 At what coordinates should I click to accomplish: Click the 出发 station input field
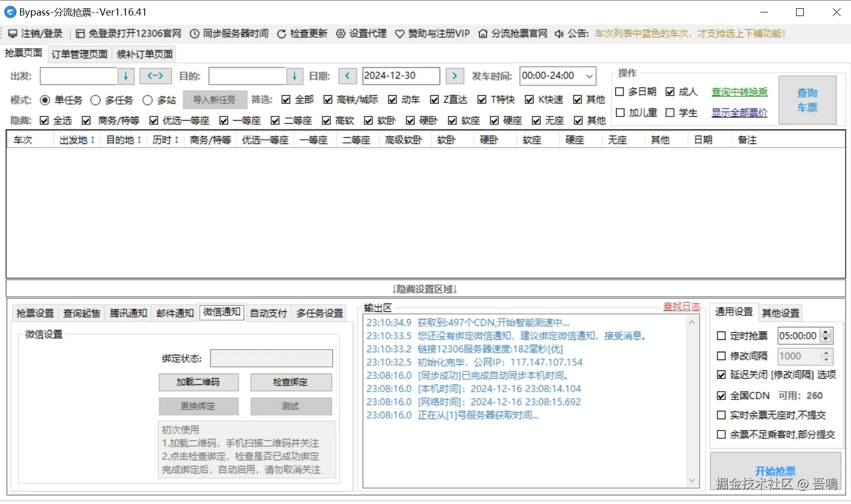point(79,76)
